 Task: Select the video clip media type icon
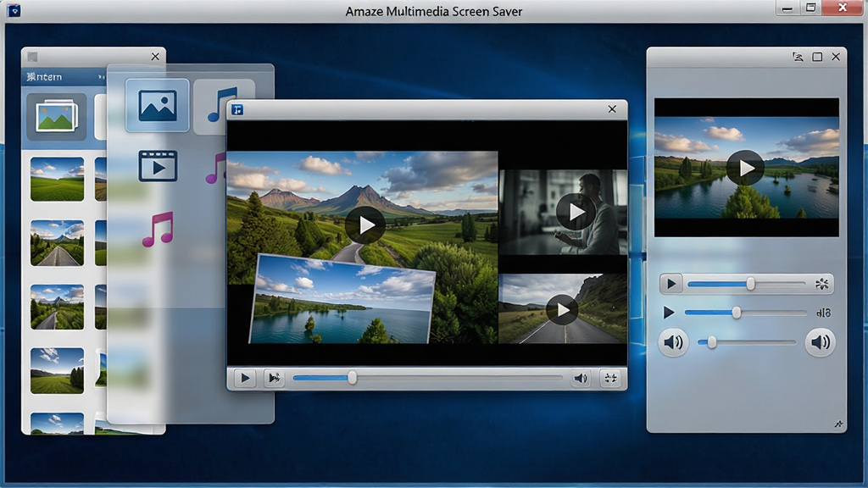158,166
